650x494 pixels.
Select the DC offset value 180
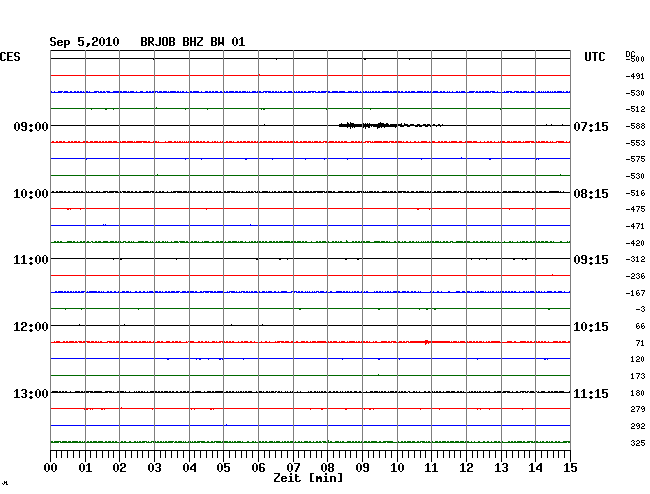pyautogui.click(x=638, y=393)
